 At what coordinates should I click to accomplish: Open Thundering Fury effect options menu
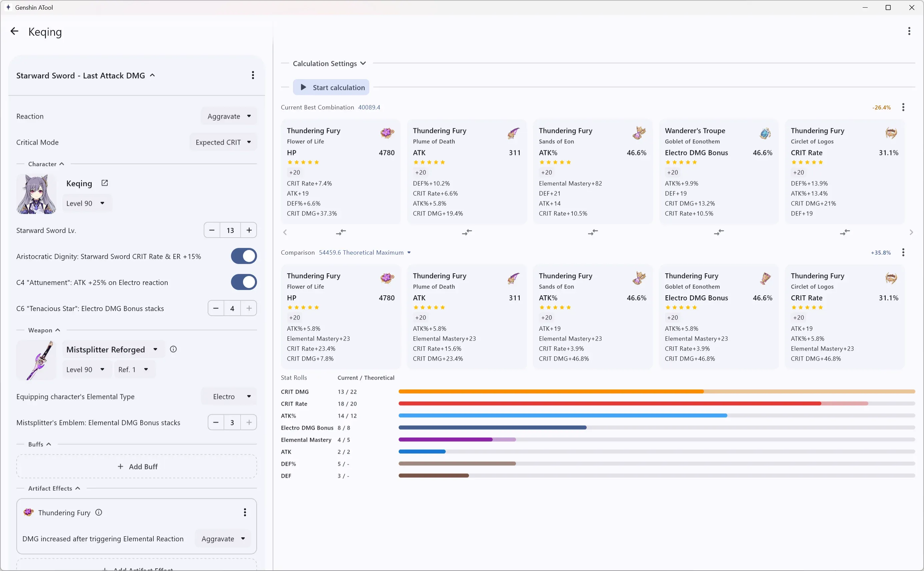pyautogui.click(x=245, y=512)
